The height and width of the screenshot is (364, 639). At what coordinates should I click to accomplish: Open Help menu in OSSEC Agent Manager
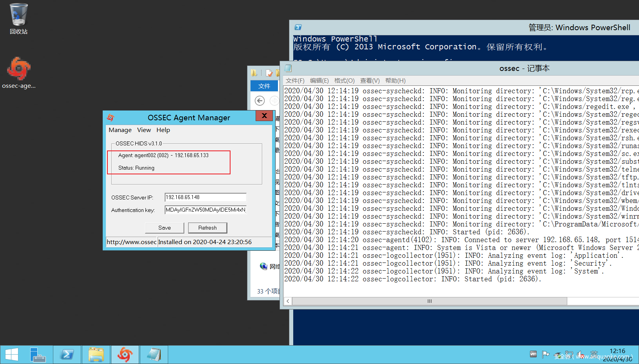[x=163, y=130]
